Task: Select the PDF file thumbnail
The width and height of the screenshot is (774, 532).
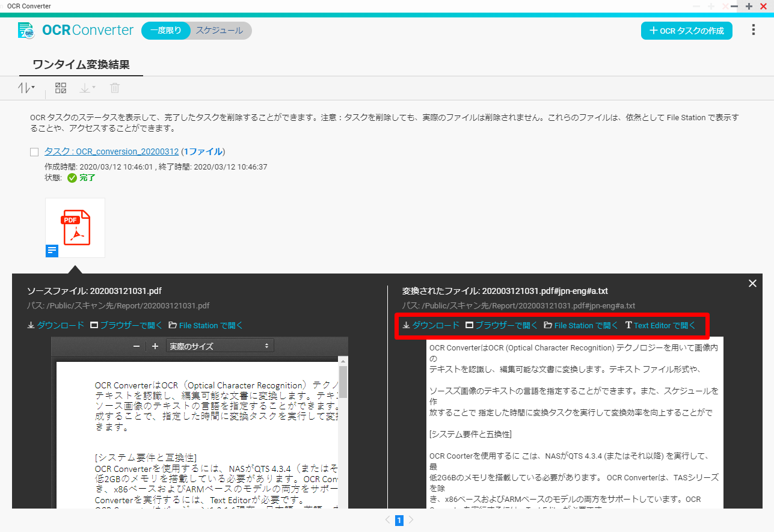Action: click(x=75, y=228)
